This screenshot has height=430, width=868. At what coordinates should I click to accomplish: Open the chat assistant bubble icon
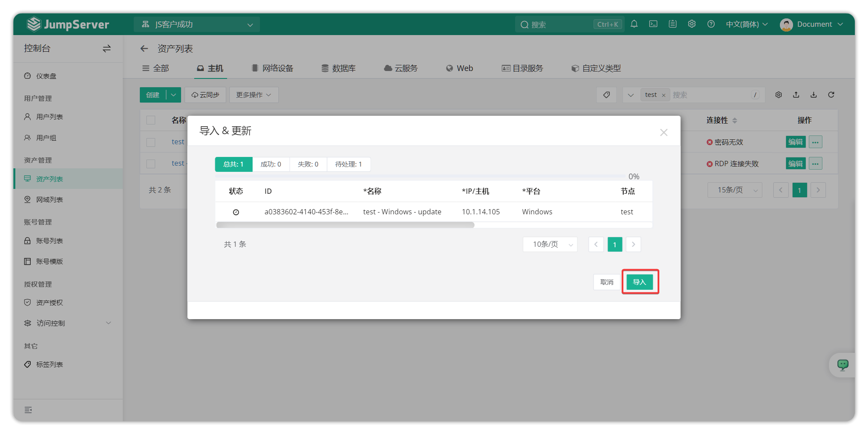(x=843, y=365)
